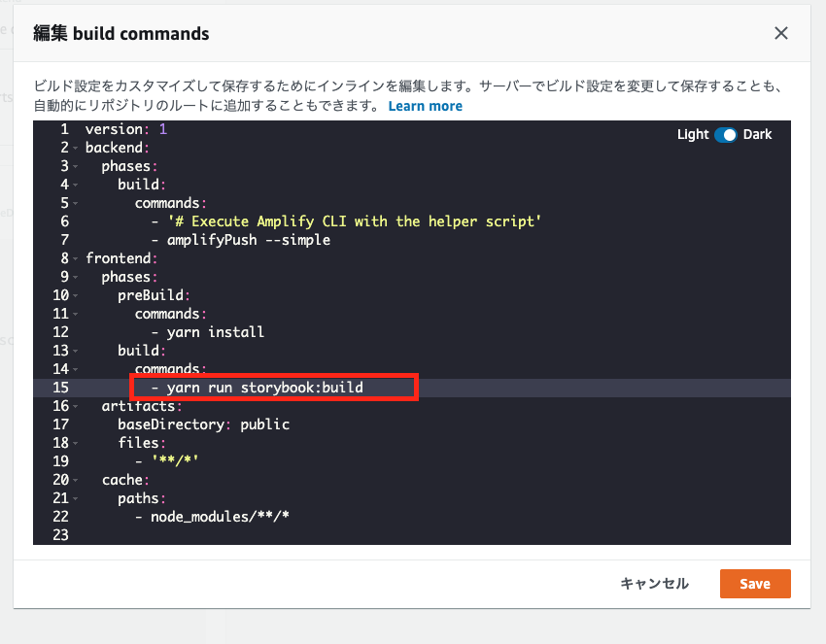Click the 'backend:' key text
The image size is (826, 644).
[117, 148]
